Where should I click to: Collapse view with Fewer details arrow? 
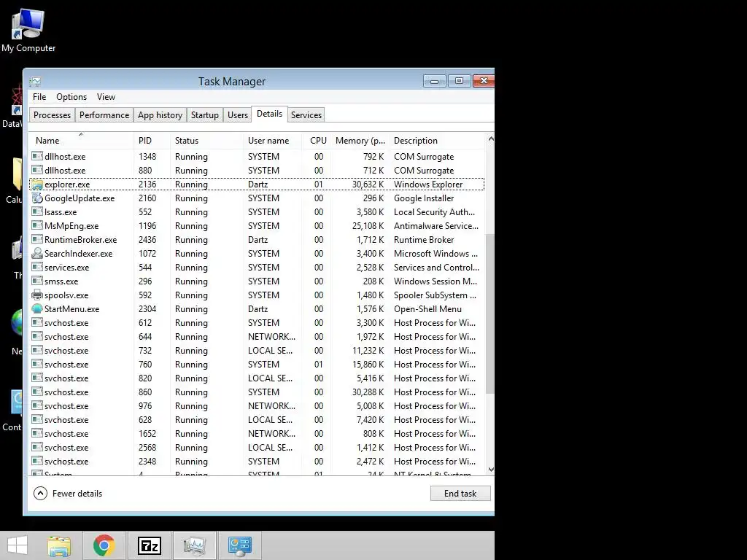pos(41,494)
